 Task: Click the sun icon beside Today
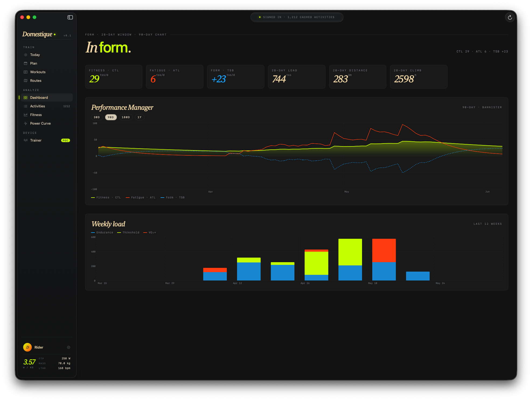pos(26,55)
